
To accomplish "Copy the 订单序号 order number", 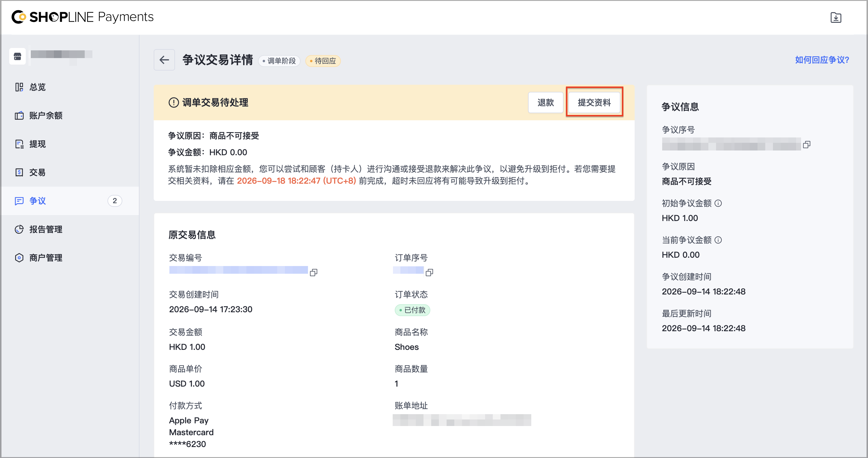I will click(429, 272).
